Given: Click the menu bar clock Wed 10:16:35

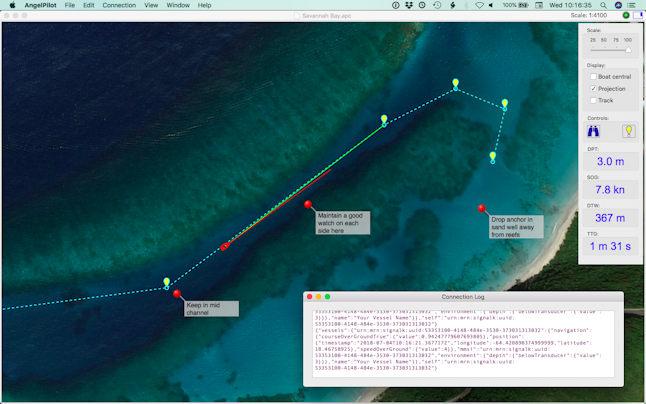Looking at the screenshot, I should tap(570, 5).
